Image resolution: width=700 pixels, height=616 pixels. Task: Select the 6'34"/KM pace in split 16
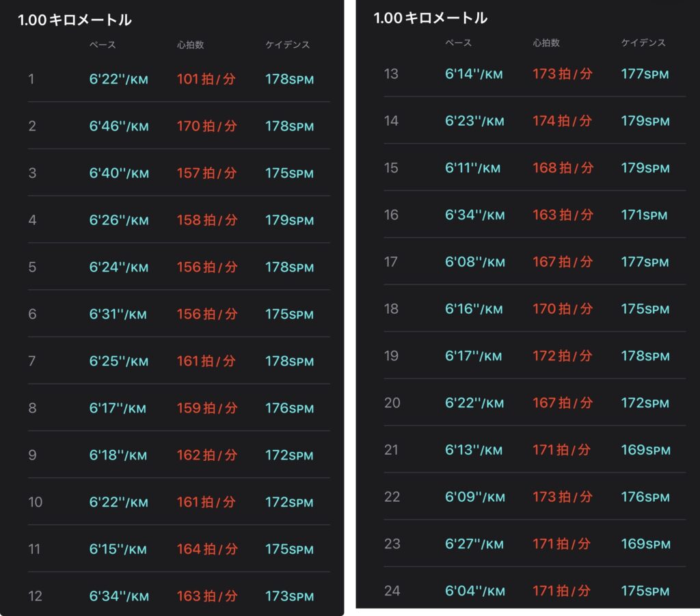pyautogui.click(x=475, y=215)
